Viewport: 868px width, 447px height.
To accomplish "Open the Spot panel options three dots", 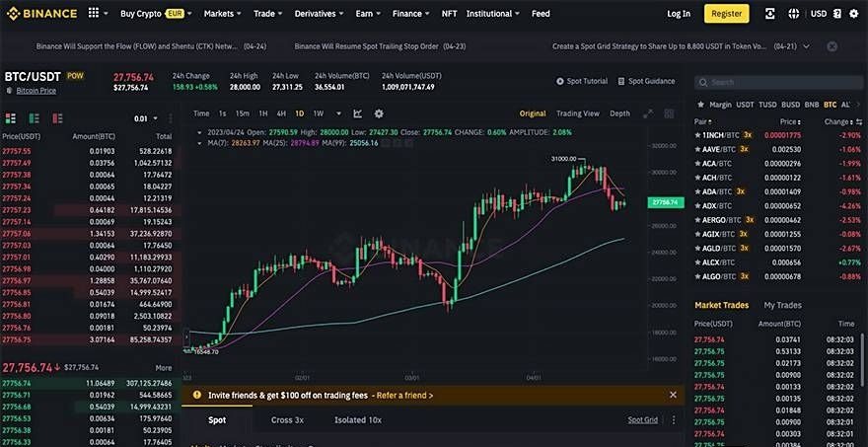I will (x=674, y=419).
